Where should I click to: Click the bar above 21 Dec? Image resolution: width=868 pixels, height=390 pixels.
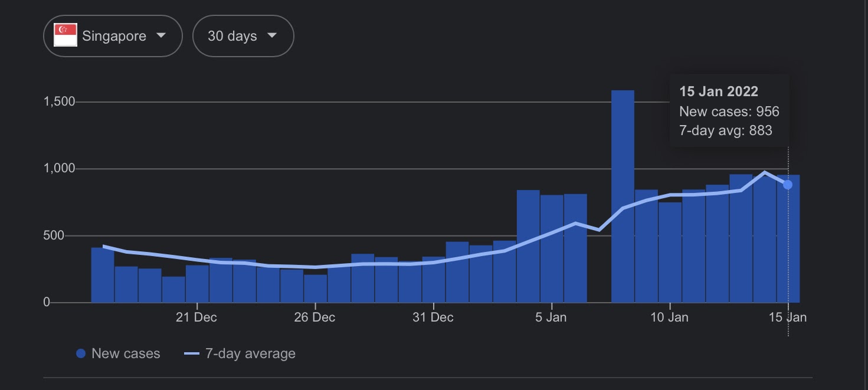197,283
